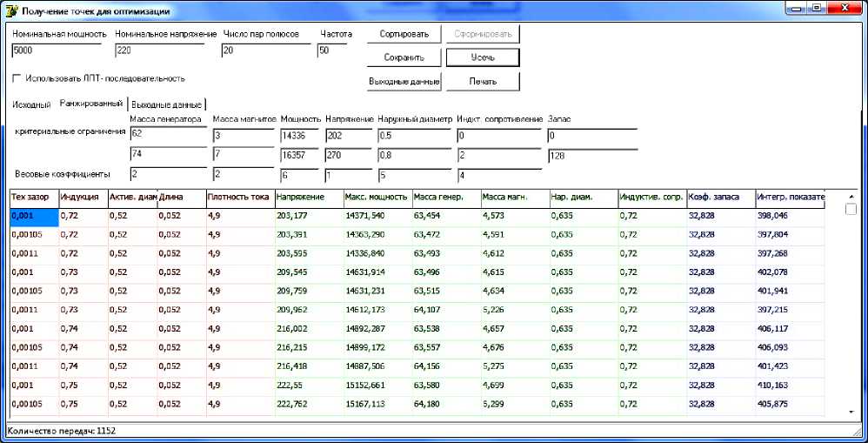Tick the checkbox right of the table
The width and height of the screenshot is (868, 443).
[851, 209]
